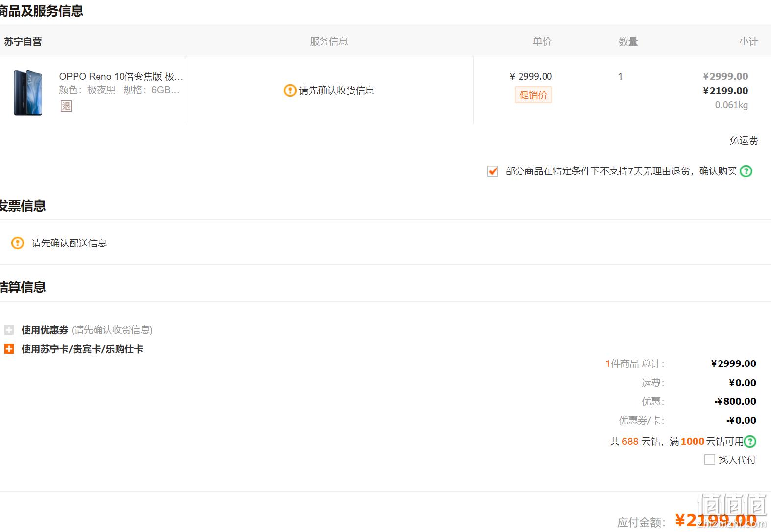Click the 数量 column header
The height and width of the screenshot is (532, 771).
(x=628, y=42)
